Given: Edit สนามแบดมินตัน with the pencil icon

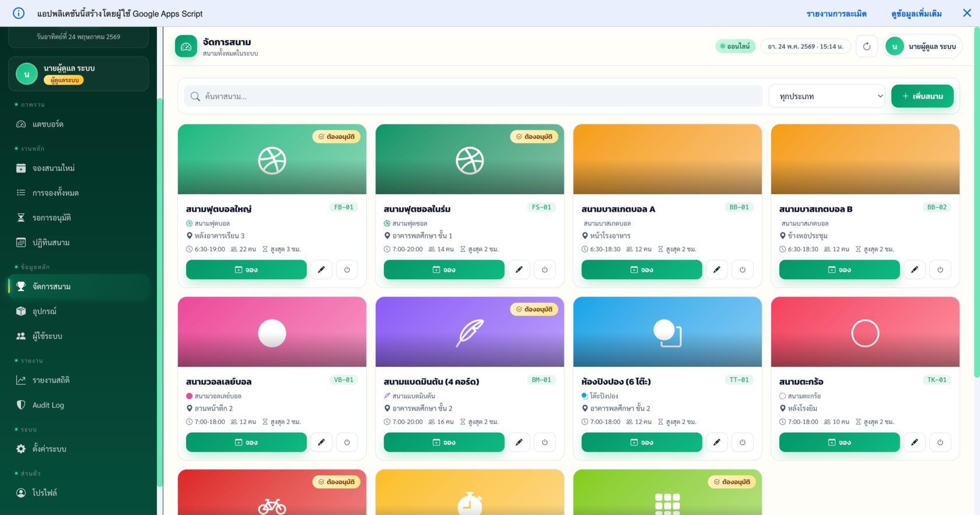Looking at the screenshot, I should 519,442.
